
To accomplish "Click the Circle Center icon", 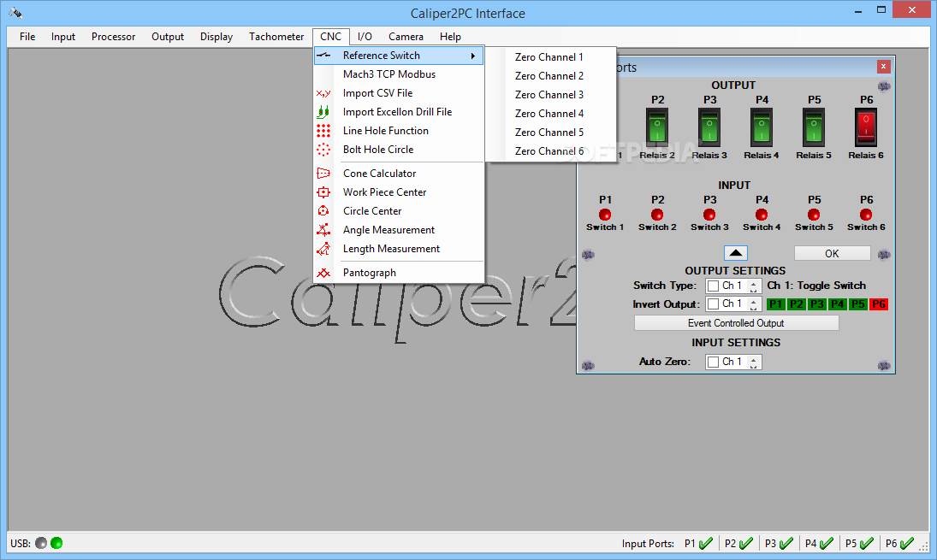I will click(323, 210).
